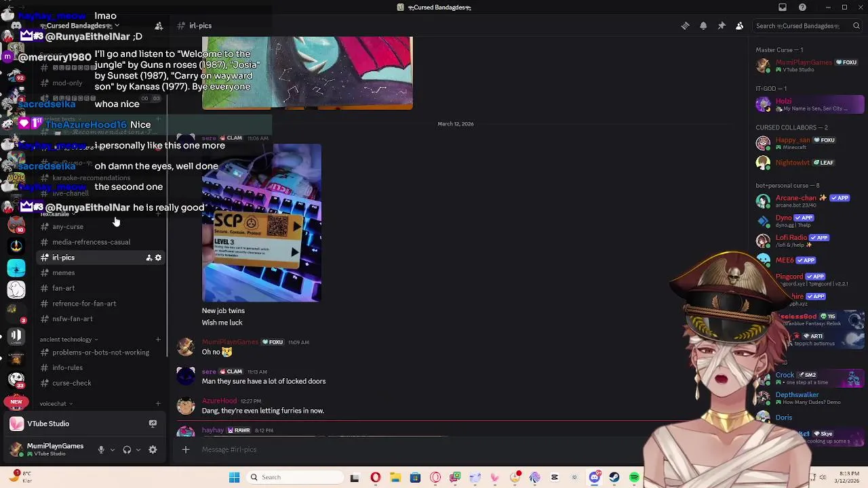Viewport: 868px width, 488px height.
Task: Click the search magnifier in server search box
Action: point(856,26)
